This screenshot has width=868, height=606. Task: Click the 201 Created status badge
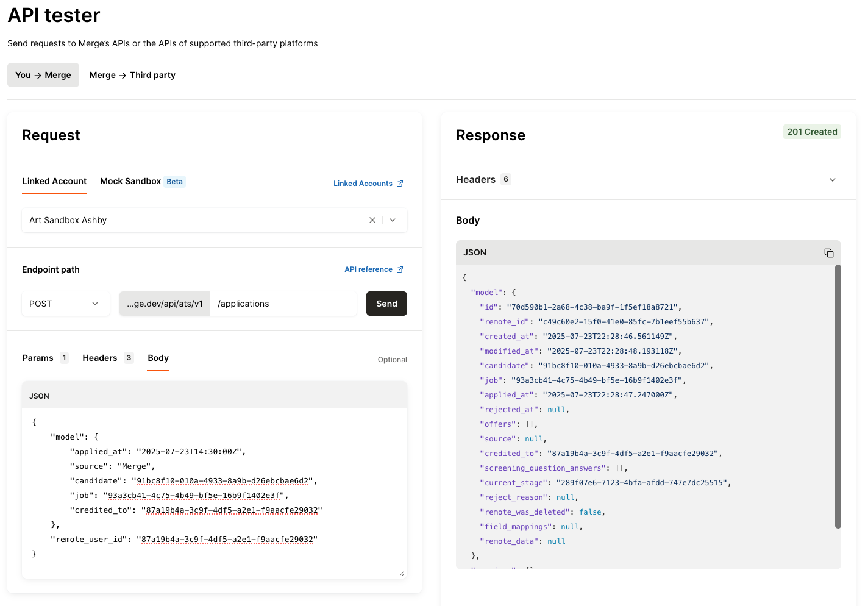pyautogui.click(x=811, y=132)
